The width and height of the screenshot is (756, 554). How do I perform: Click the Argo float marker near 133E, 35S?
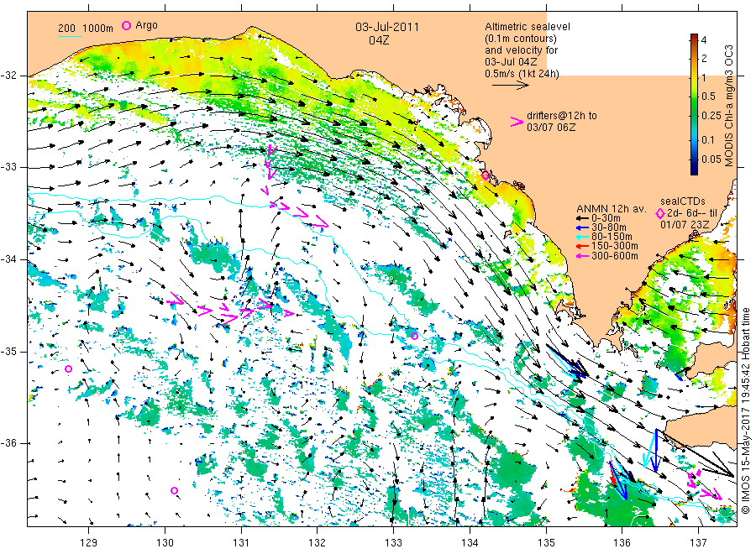[x=414, y=337]
